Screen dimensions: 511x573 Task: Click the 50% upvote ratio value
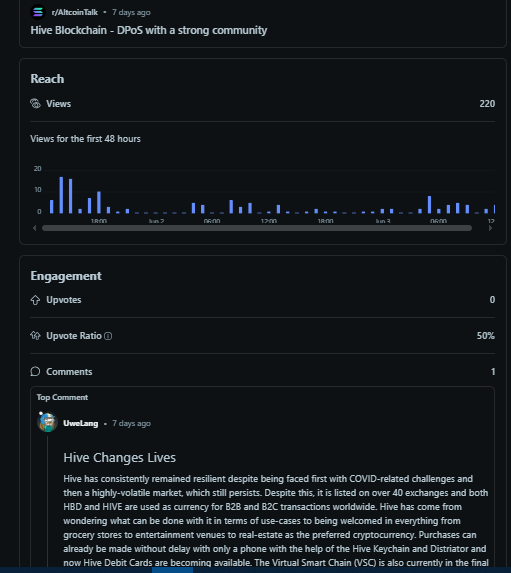pyautogui.click(x=486, y=336)
